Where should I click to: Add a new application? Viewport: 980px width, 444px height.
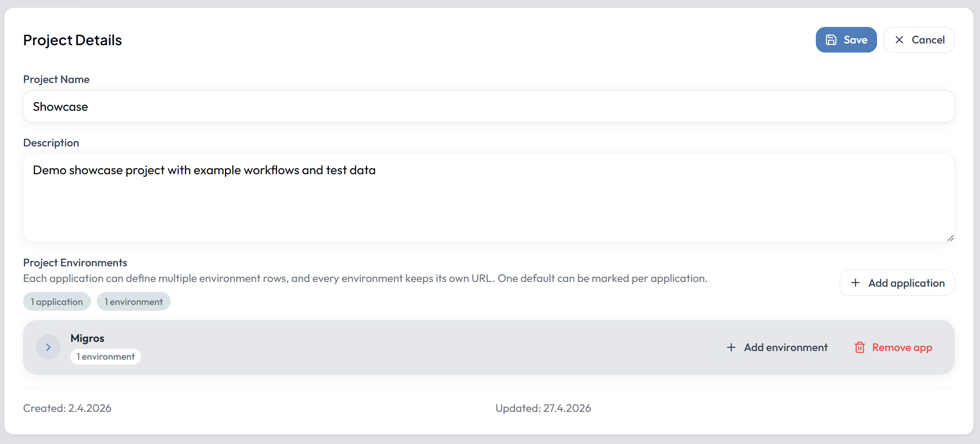897,283
